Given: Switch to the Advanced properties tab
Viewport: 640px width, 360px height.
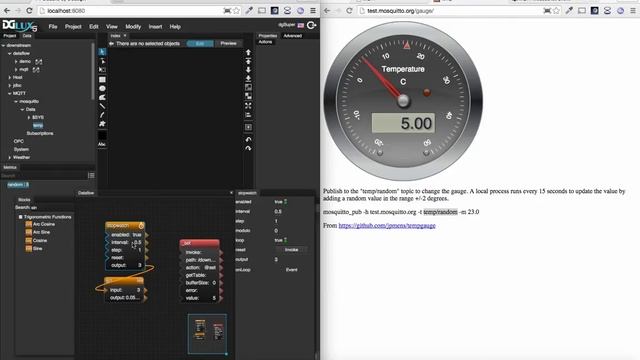Looking at the screenshot, I should (292, 36).
